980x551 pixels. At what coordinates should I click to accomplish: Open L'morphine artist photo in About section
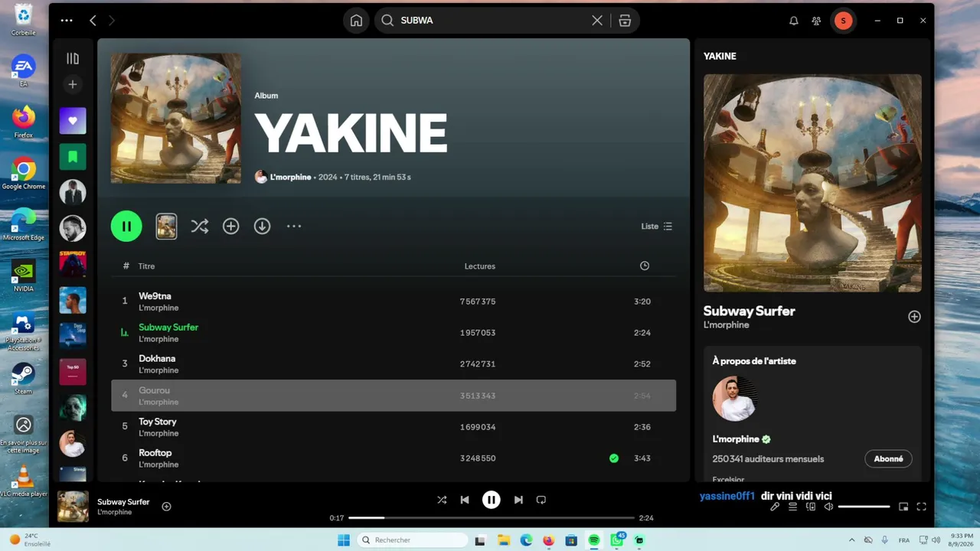(735, 399)
